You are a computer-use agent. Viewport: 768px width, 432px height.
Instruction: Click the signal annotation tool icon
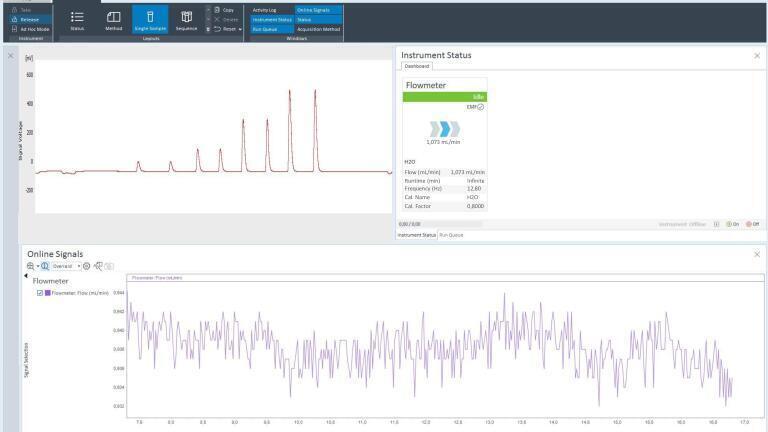coord(98,266)
